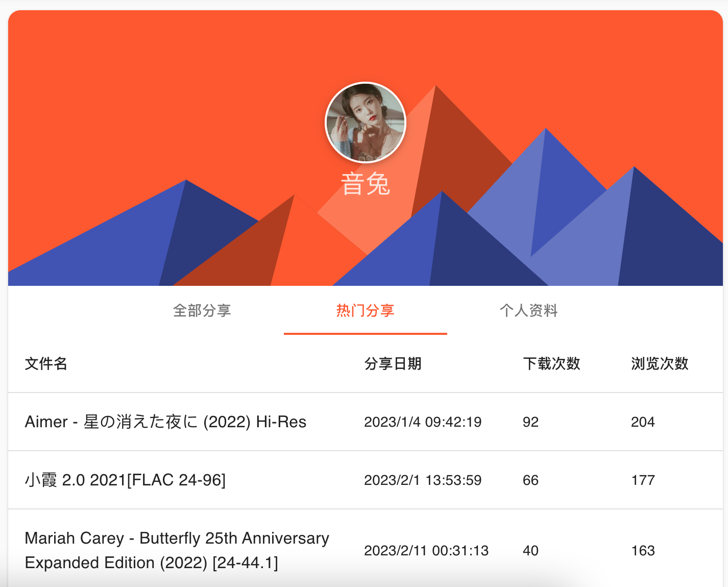Click the view count 177
The height and width of the screenshot is (587, 728).
[643, 480]
